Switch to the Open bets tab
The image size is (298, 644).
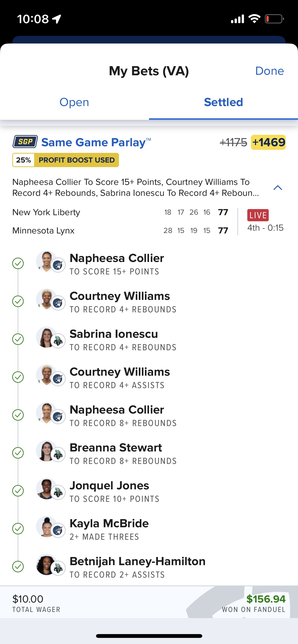click(x=74, y=102)
